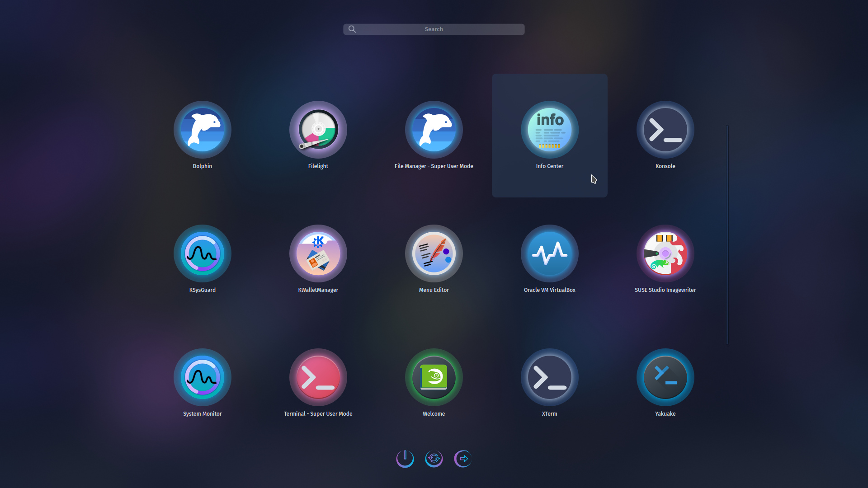This screenshot has width=868, height=488.
Task: Open the Yakuake drop-down terminal icon
Action: (x=665, y=377)
